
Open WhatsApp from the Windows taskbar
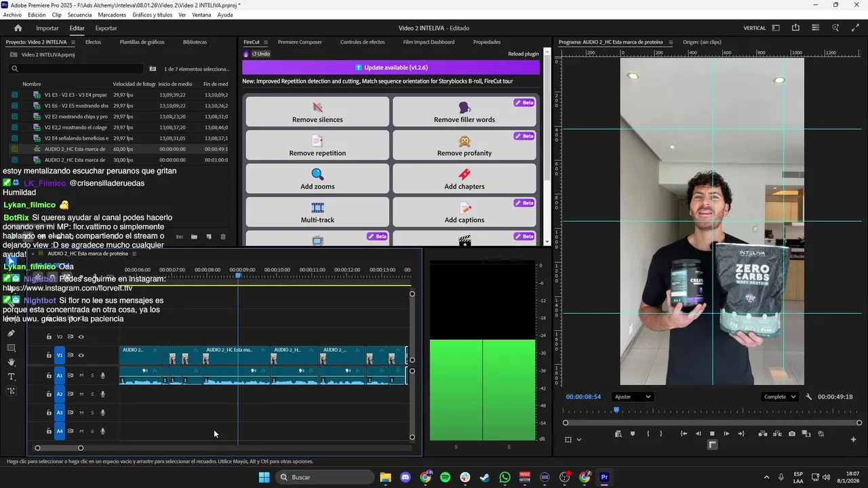tap(505, 477)
